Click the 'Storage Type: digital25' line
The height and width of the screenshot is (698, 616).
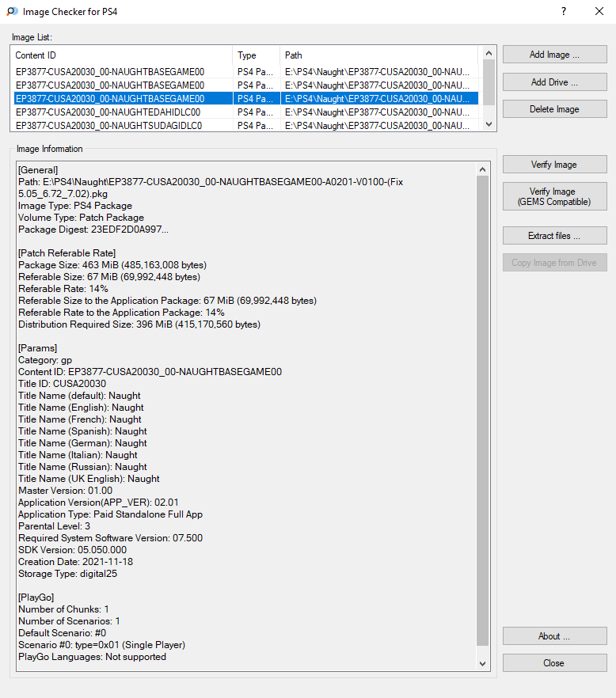[x=68, y=573]
